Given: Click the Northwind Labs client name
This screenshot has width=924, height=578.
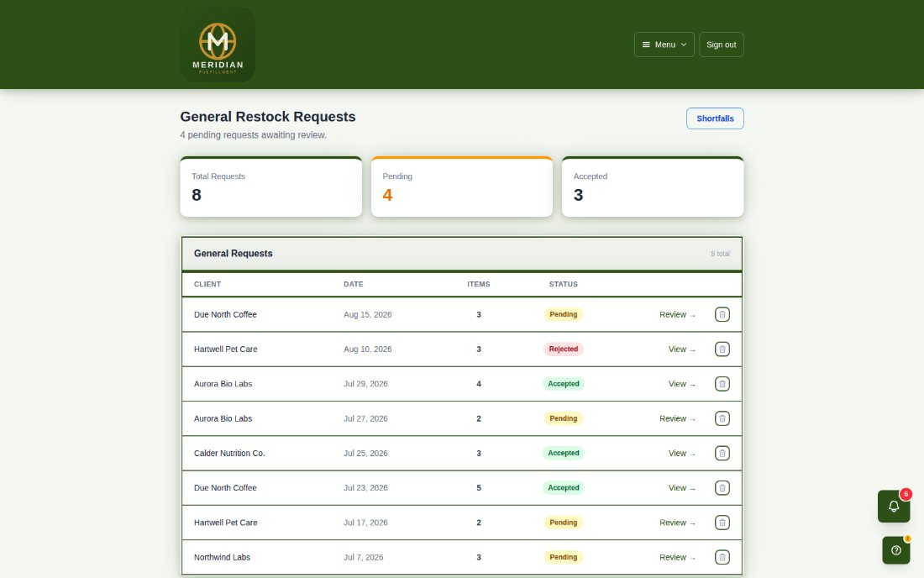Looking at the screenshot, I should point(222,557).
